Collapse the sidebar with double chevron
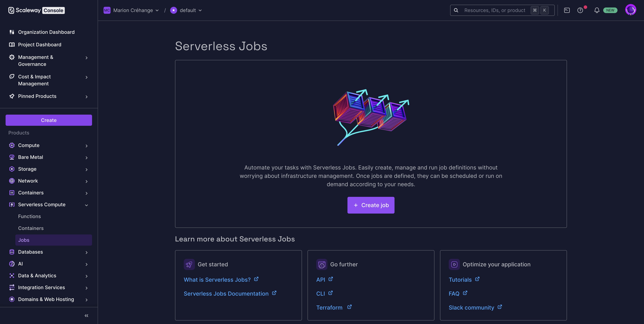The width and height of the screenshot is (644, 324). click(86, 316)
